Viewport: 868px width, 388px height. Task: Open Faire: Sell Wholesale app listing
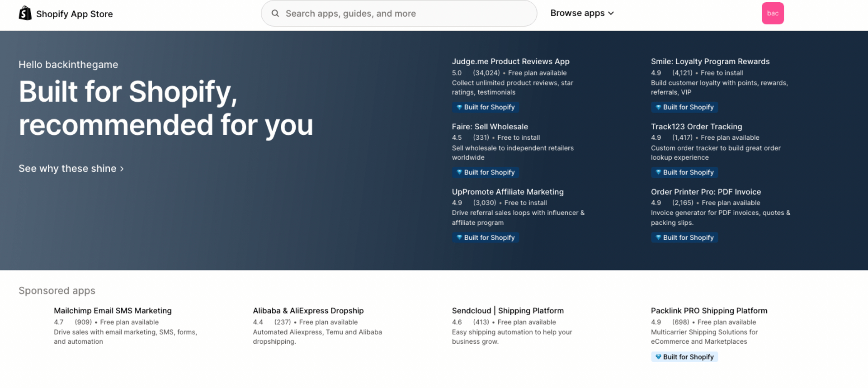[x=490, y=127]
